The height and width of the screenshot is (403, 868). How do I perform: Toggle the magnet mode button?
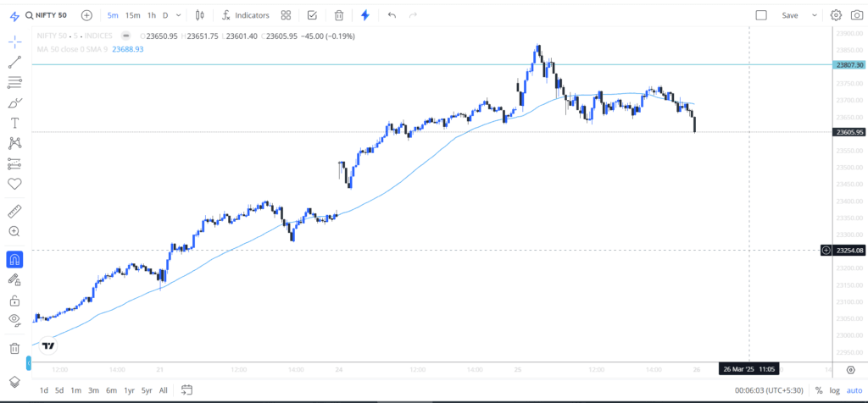(15, 259)
